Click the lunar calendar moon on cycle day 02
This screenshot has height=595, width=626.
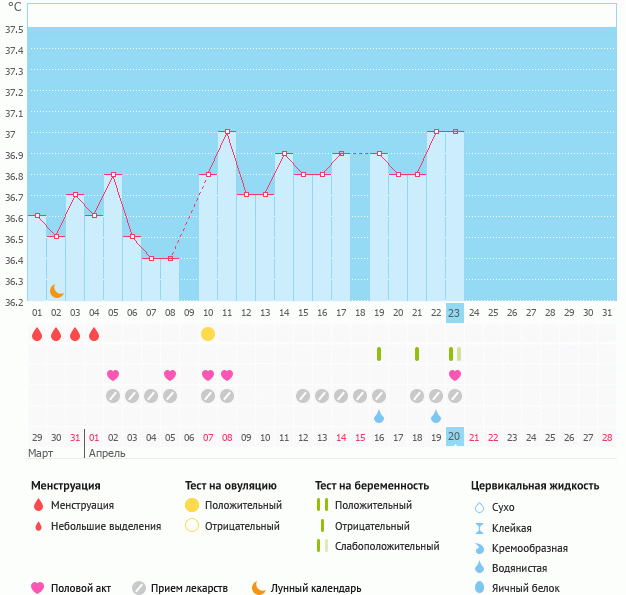[57, 290]
